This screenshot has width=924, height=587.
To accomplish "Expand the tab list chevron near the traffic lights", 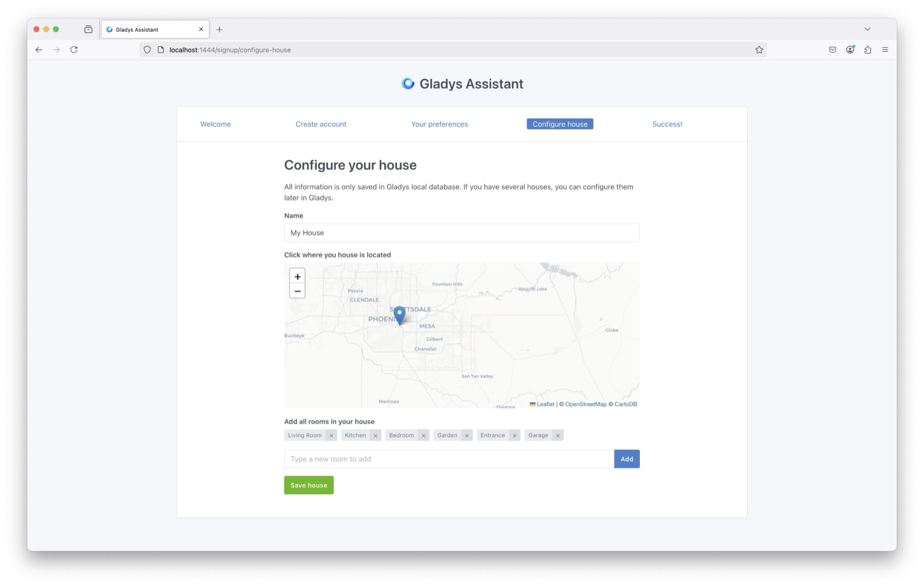I will click(867, 29).
